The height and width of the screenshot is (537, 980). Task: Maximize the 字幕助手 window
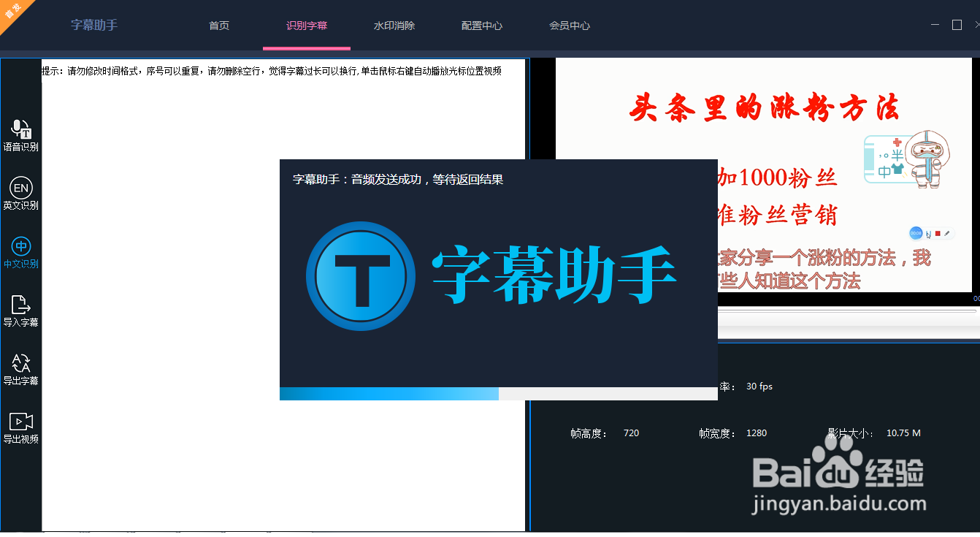click(957, 25)
